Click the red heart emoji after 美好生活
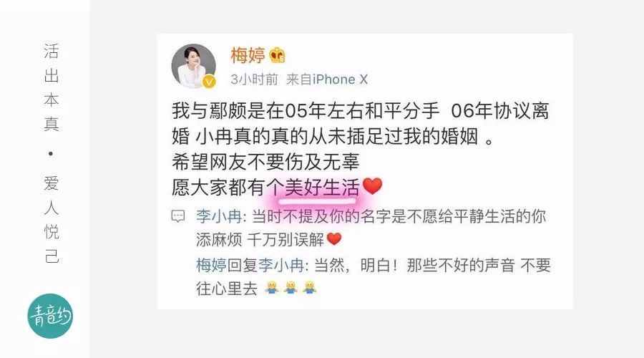Screen dimensions: 644x358 pos(373,186)
